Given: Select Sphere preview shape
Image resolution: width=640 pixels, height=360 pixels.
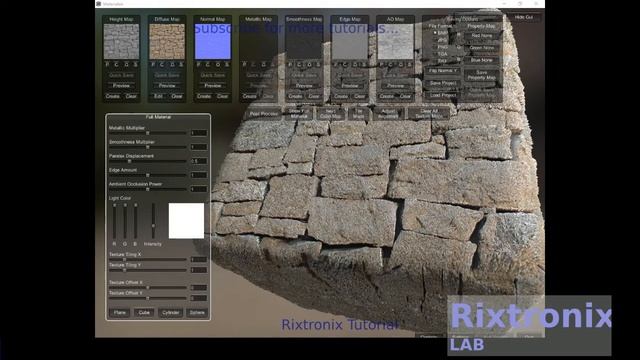Looking at the screenshot, I should [x=197, y=313].
